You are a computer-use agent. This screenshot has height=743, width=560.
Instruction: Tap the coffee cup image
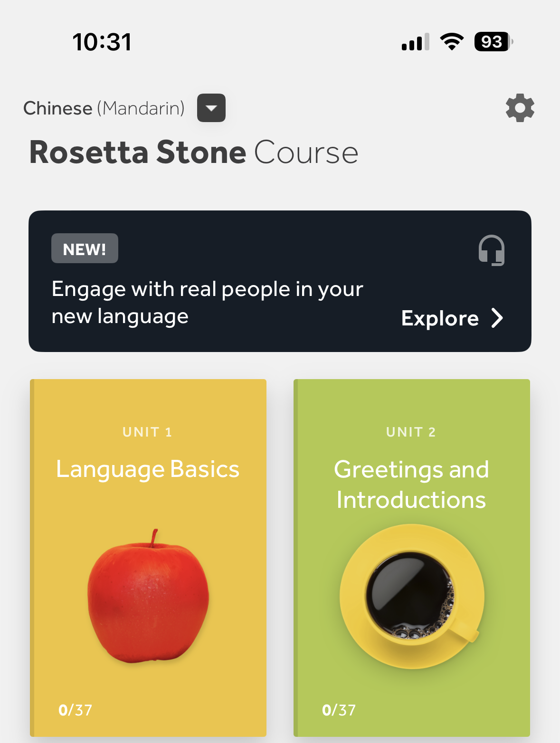[411, 597]
